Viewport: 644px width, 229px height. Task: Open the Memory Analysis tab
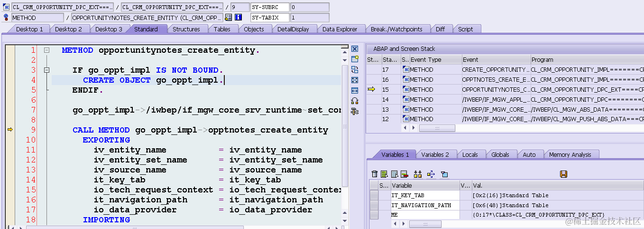click(x=570, y=154)
